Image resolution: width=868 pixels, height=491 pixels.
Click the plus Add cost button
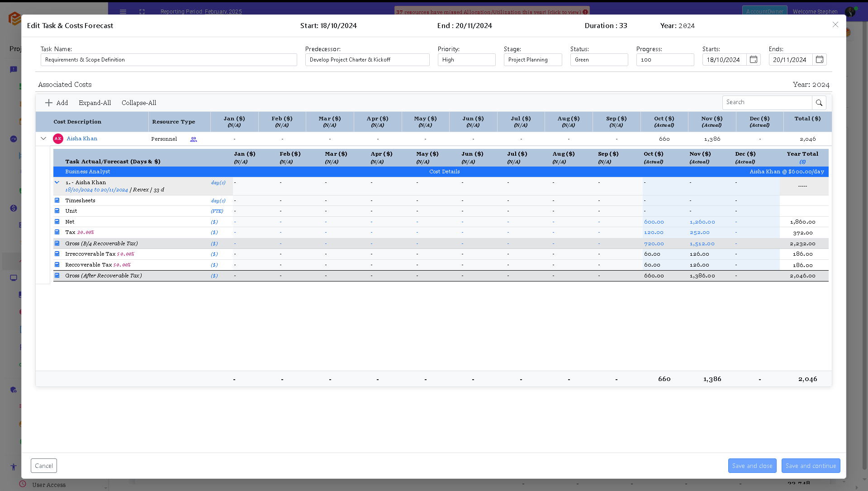click(57, 103)
